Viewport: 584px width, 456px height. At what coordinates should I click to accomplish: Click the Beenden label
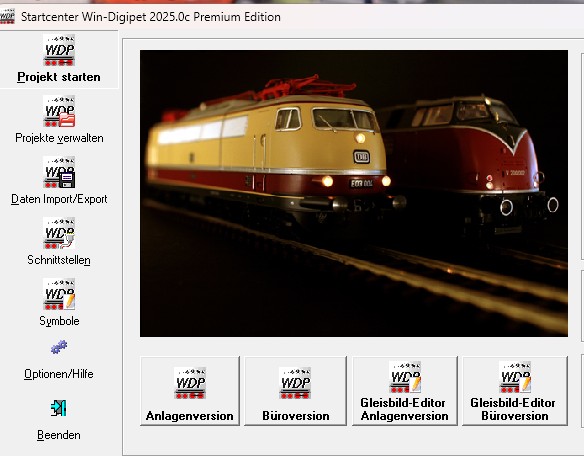[59, 435]
